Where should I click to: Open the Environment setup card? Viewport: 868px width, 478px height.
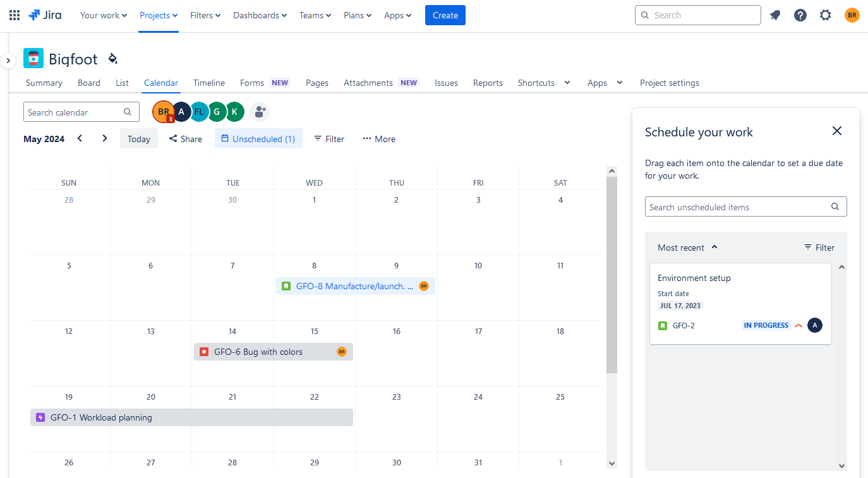[x=740, y=304]
